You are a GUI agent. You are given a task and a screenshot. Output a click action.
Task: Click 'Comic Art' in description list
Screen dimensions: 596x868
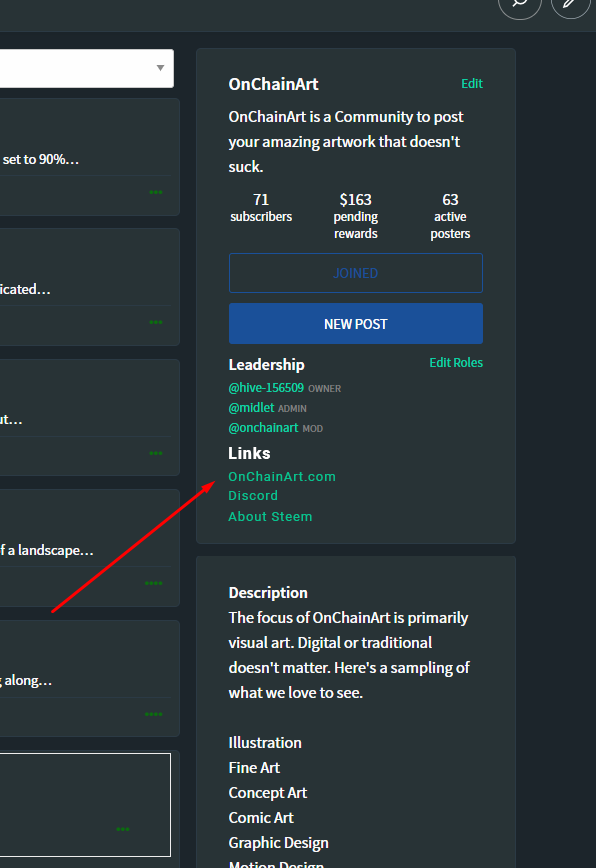(x=261, y=818)
